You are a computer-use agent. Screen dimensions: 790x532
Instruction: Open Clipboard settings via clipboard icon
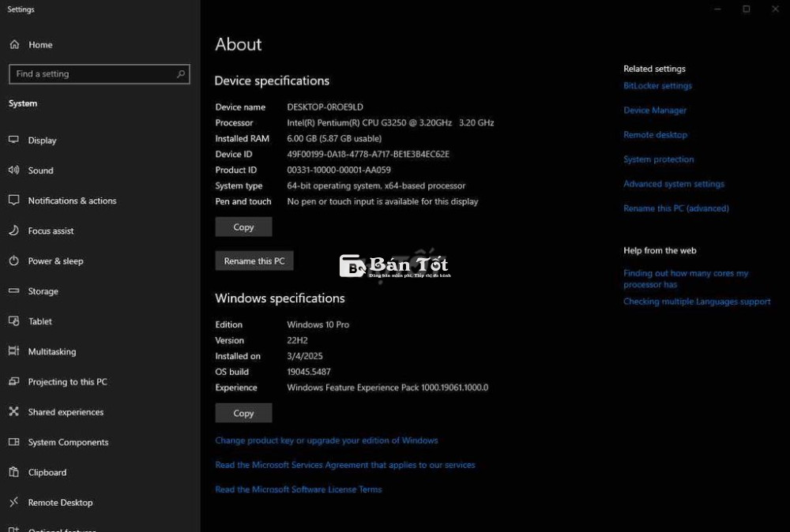coord(13,472)
